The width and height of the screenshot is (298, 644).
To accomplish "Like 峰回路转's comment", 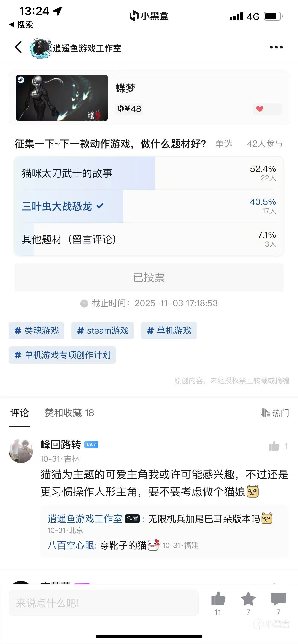I will (274, 446).
